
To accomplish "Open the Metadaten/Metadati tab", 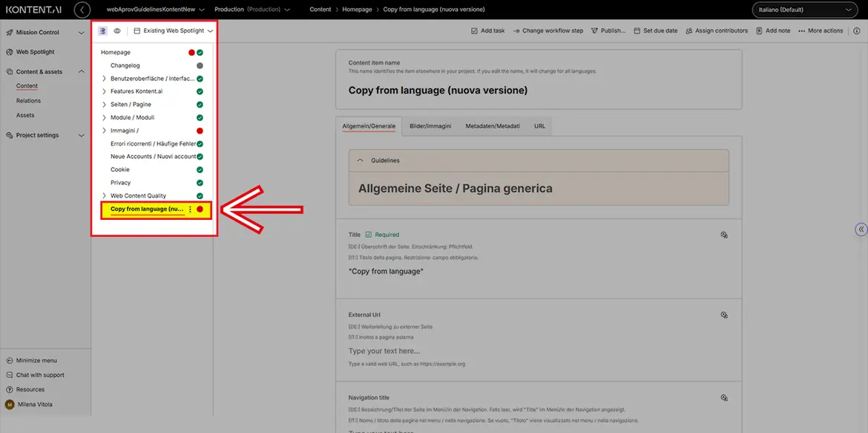I will point(493,126).
